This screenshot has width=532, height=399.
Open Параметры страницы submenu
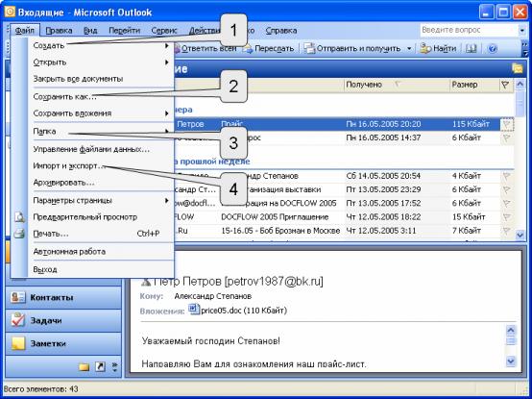point(101,200)
